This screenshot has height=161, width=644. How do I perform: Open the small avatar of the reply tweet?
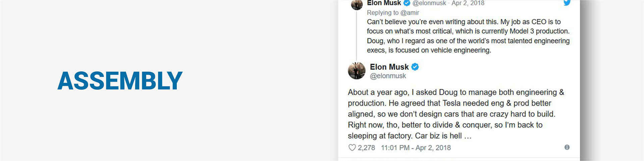tap(357, 4)
